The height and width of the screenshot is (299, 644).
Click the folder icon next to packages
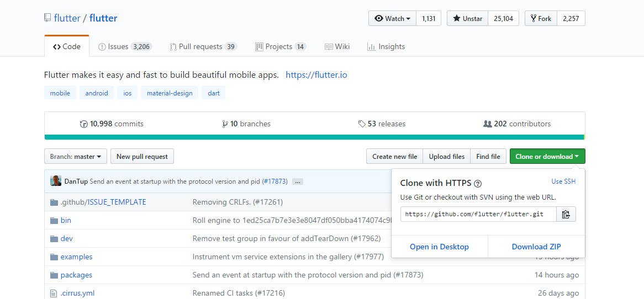(54, 275)
